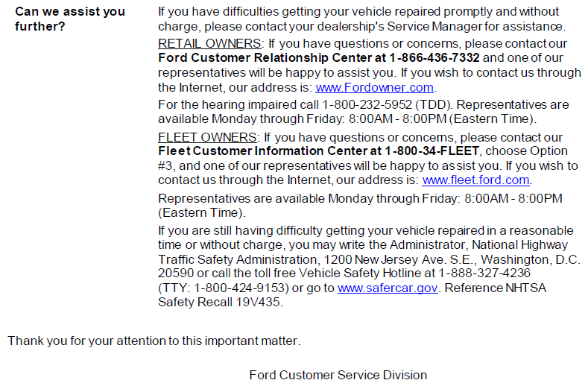Image resolution: width=588 pixels, height=386 pixels.
Task: Click the underlined FLEET OWNERS label
Action: coord(207,137)
